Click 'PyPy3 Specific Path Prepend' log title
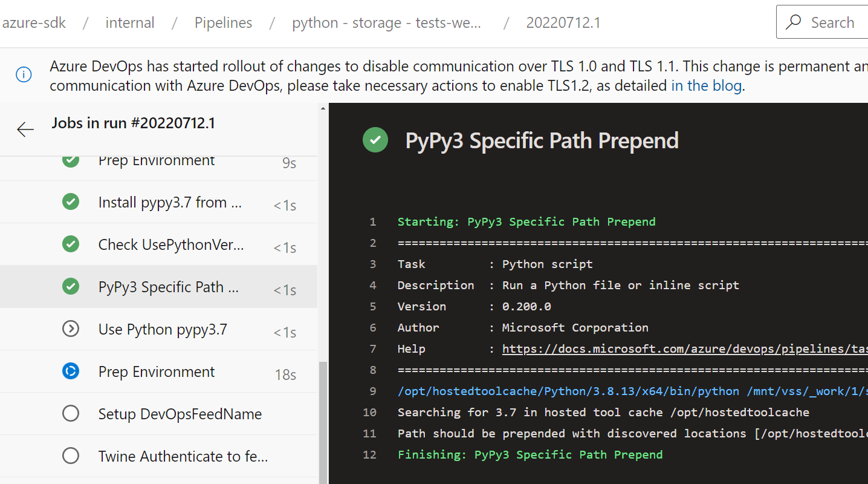 tap(542, 140)
